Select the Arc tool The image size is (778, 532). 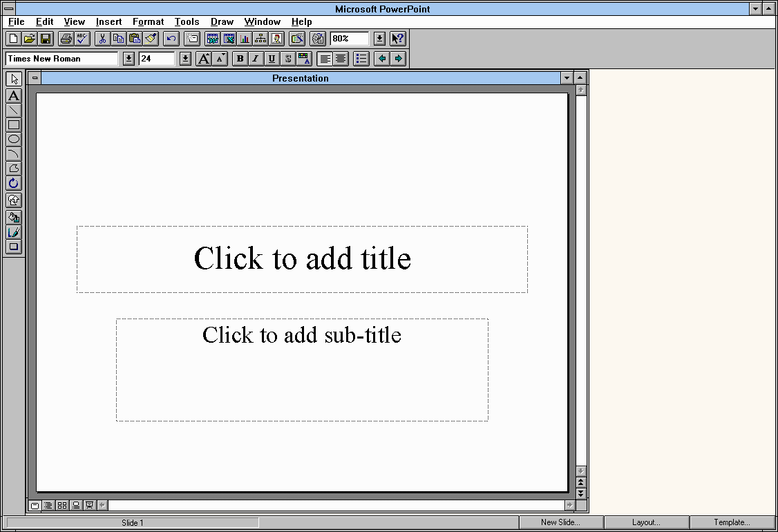click(14, 154)
